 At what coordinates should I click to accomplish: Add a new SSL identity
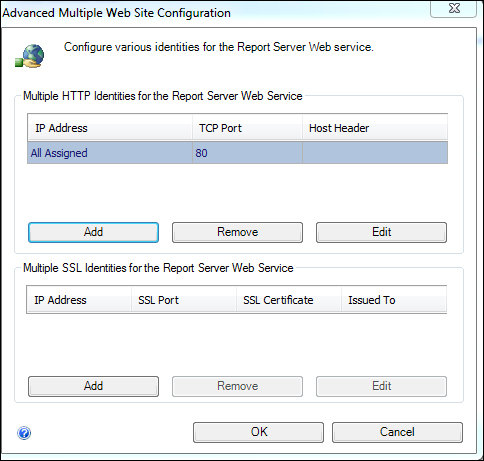[93, 386]
